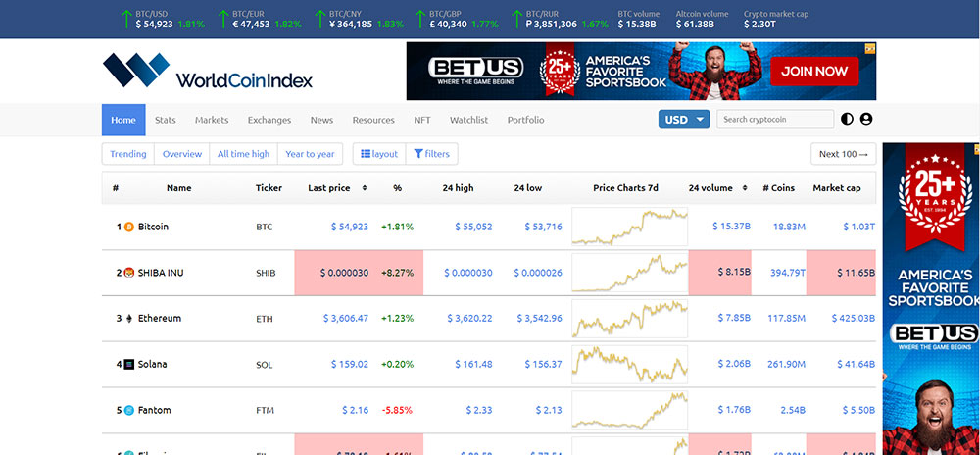Screen dimensions: 980x455
Task: Go to the Home tab
Action: 123,120
